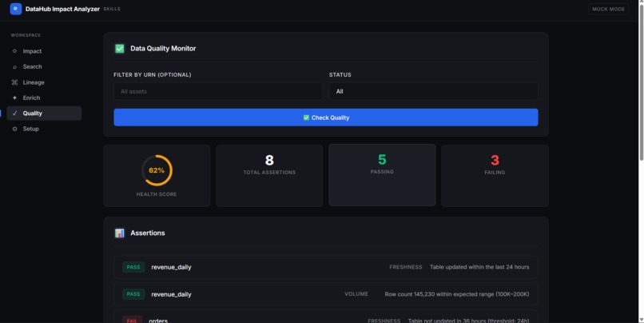
Task: Click the Data Quality Monitor heading
Action: point(163,49)
